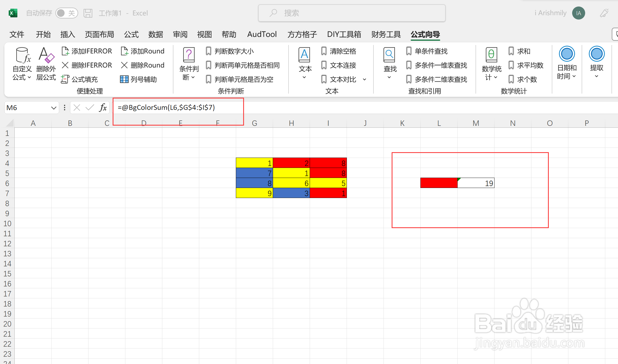Click the 列号辅助 grid icon
The height and width of the screenshot is (364, 618).
(124, 79)
